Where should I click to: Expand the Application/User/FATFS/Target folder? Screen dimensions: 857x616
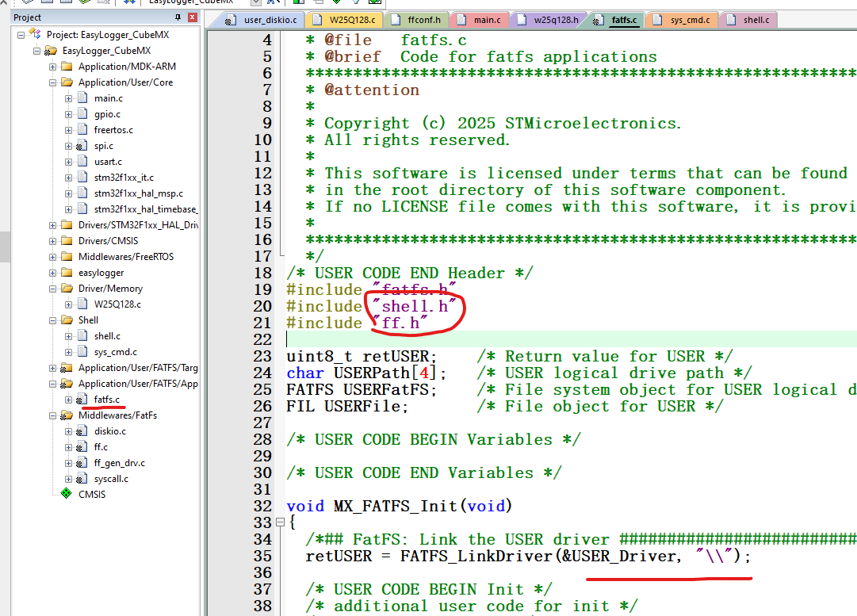[x=52, y=368]
